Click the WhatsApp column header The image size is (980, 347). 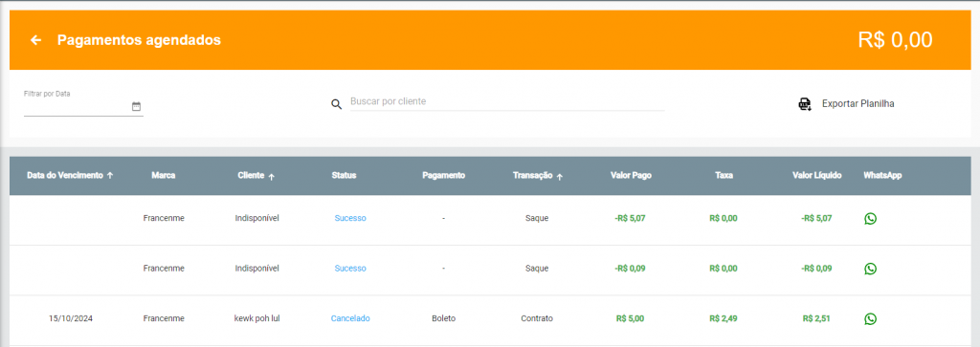click(x=882, y=175)
